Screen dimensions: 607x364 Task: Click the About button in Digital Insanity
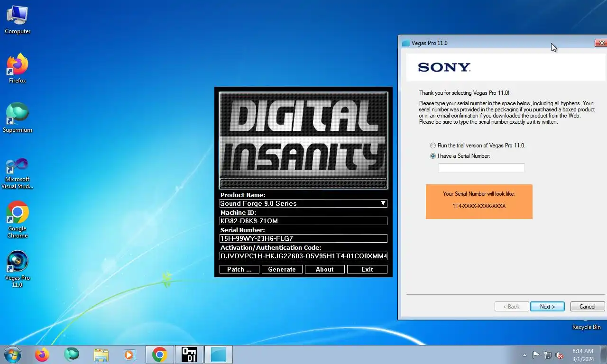click(325, 269)
